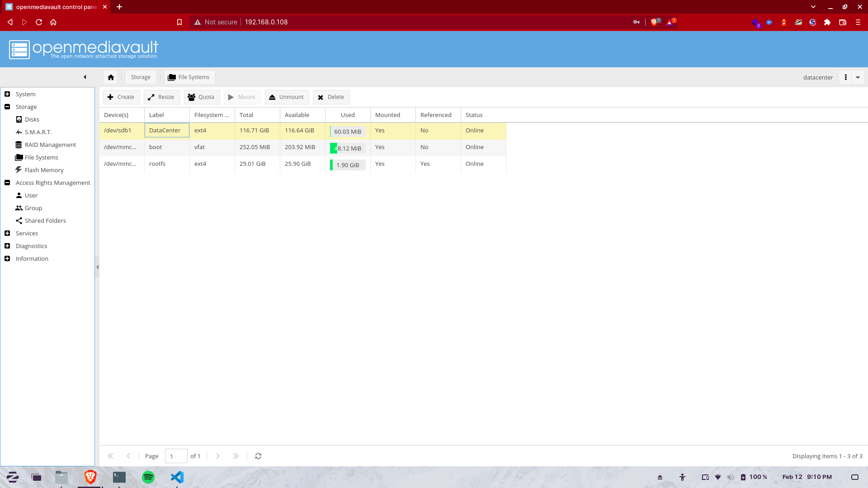The image size is (868, 488).
Task: Refresh the file systems grid
Action: [x=258, y=456]
